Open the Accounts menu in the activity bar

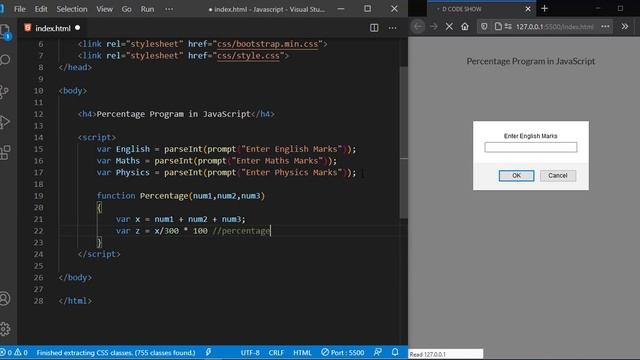coord(5,299)
